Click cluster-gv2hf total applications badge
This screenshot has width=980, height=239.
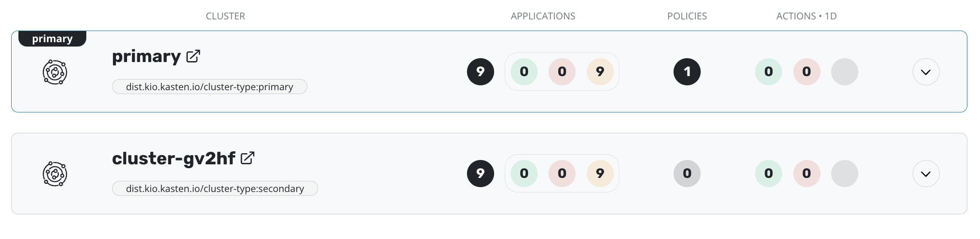pos(480,174)
